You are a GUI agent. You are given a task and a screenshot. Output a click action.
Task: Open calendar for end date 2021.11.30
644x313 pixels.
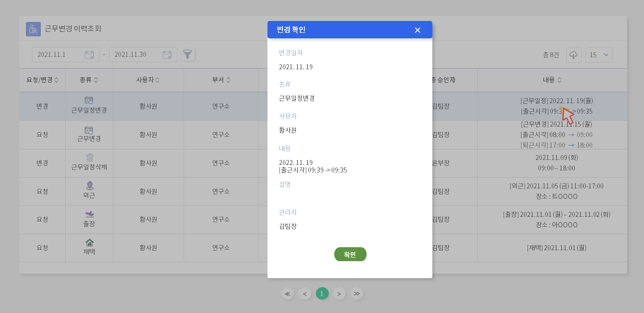pyautogui.click(x=167, y=54)
